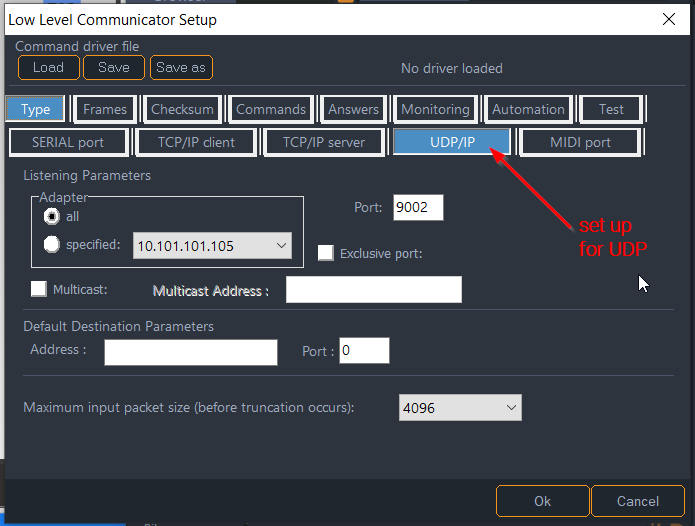Choose SERIAL port connection type
Image resolution: width=695 pixels, height=526 pixels.
point(69,142)
